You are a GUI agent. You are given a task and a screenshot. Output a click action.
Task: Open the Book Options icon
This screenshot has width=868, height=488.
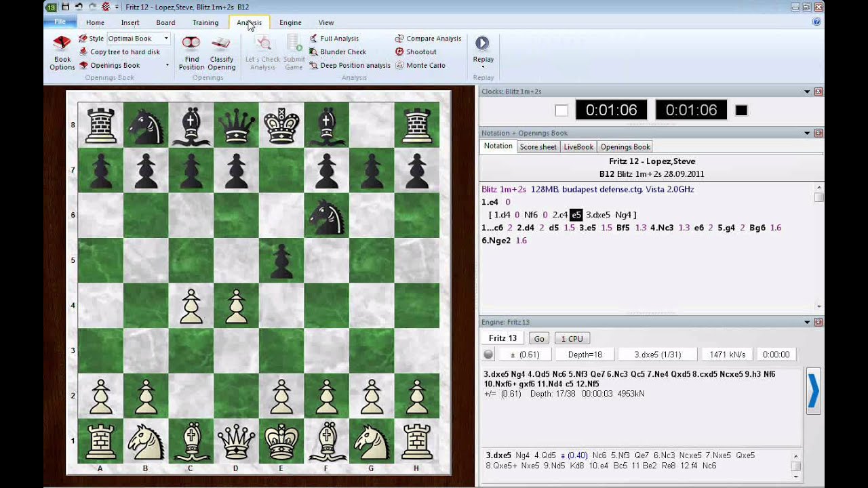(x=62, y=44)
